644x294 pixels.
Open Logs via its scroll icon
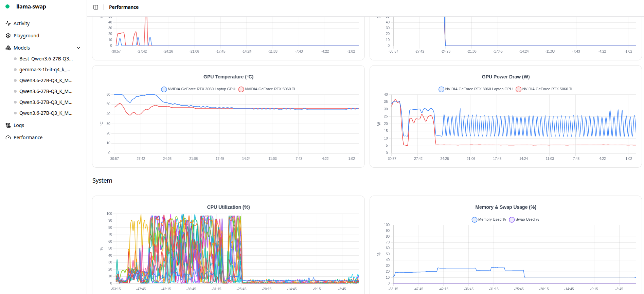tap(8, 125)
